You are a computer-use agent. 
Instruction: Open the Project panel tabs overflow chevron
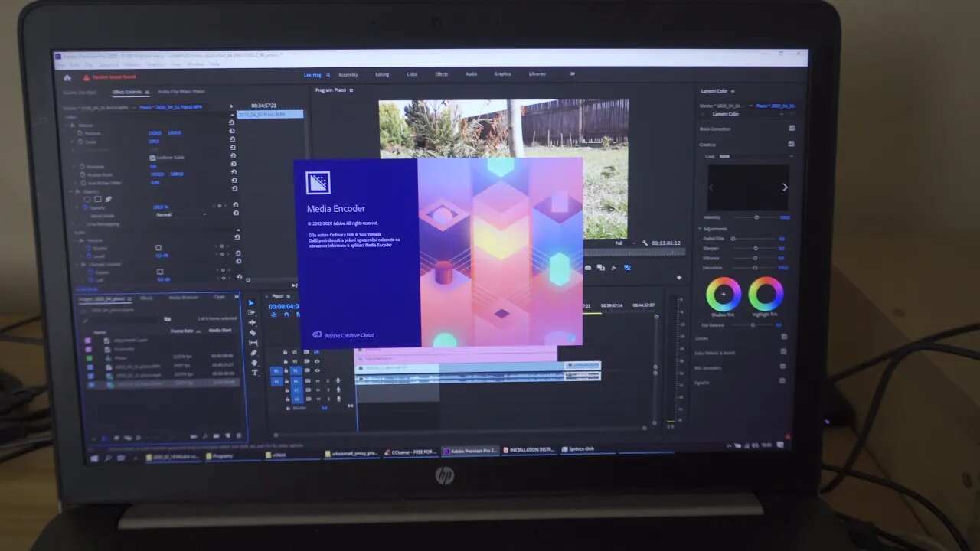coord(237,296)
